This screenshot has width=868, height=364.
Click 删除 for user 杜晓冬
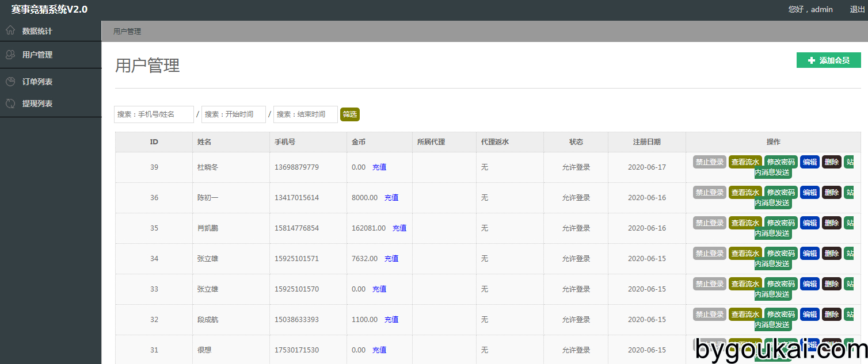pyautogui.click(x=832, y=162)
